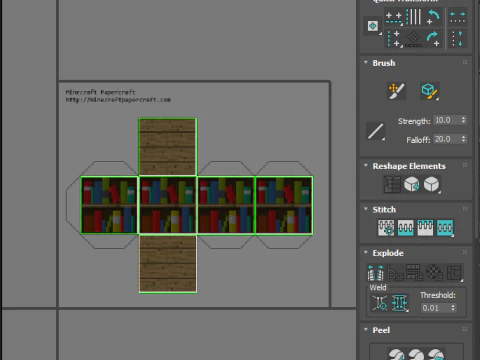Collapse the Peel rollout

[x=366, y=330]
